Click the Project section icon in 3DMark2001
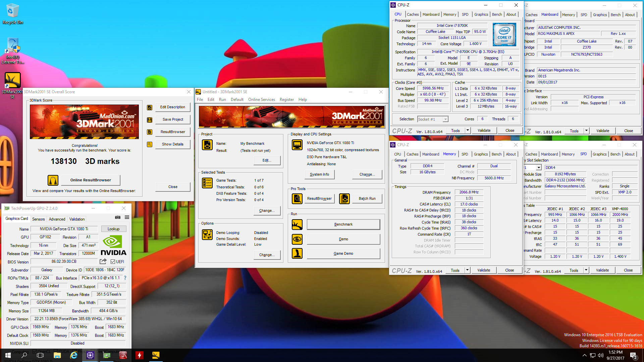The width and height of the screenshot is (644, 362). (x=207, y=145)
